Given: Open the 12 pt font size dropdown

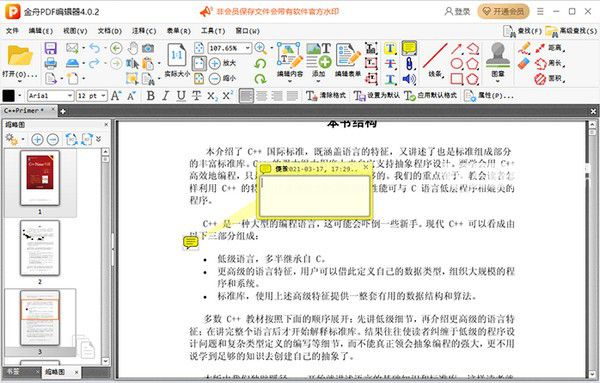Looking at the screenshot, I should click(104, 96).
